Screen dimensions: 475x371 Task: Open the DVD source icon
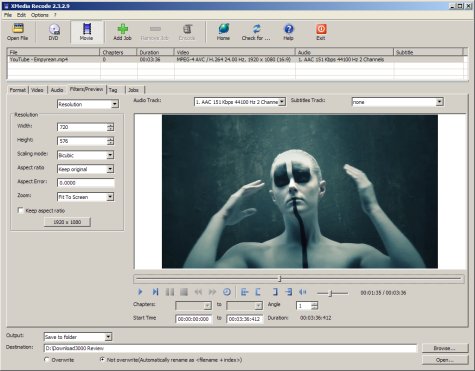click(53, 32)
